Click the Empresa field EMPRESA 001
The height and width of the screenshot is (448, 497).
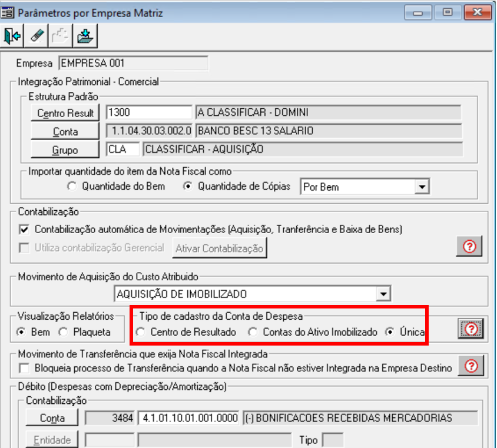pyautogui.click(x=134, y=63)
